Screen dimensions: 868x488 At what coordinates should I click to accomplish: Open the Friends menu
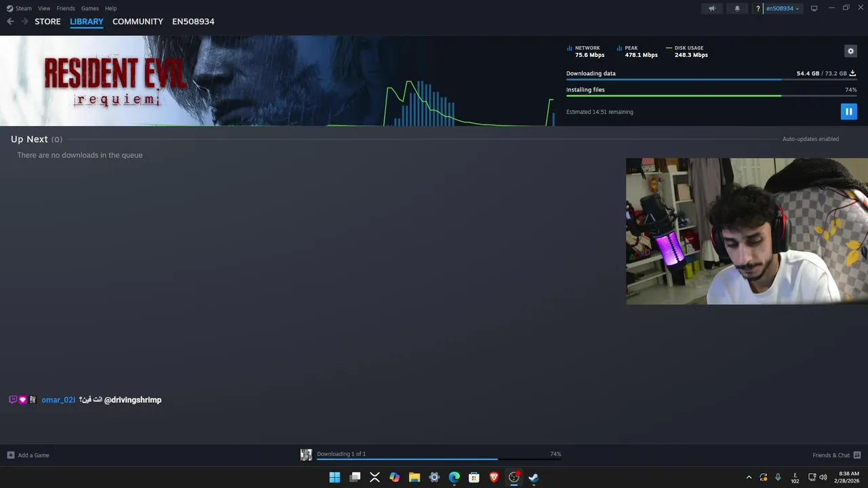[66, 8]
